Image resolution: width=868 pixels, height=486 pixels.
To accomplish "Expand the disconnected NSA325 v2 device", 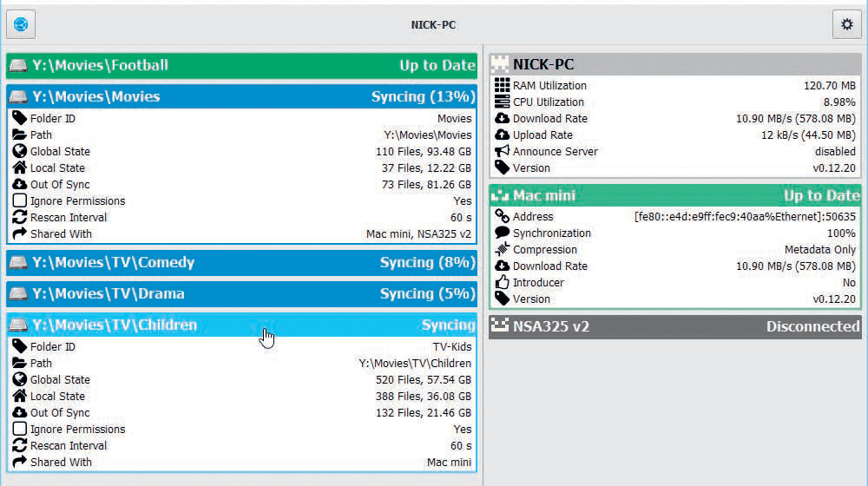I will [675, 326].
